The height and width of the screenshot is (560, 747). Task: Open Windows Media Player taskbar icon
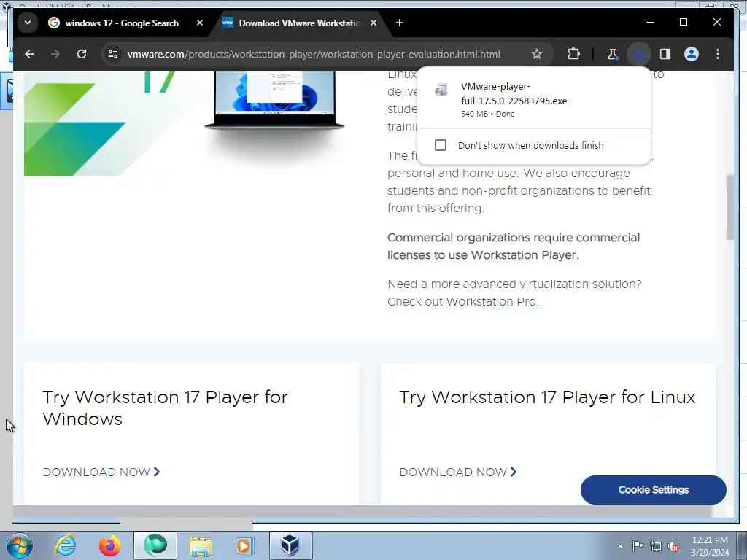[246, 545]
